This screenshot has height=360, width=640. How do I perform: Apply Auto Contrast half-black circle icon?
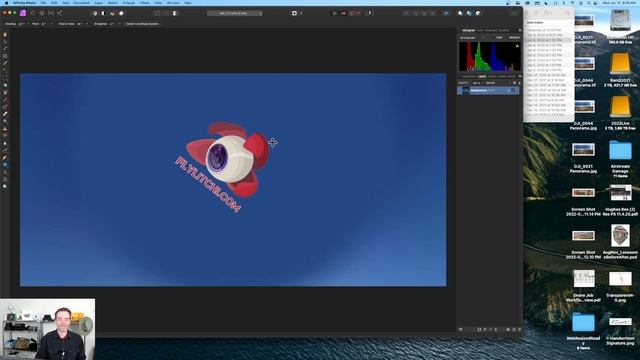point(103,13)
